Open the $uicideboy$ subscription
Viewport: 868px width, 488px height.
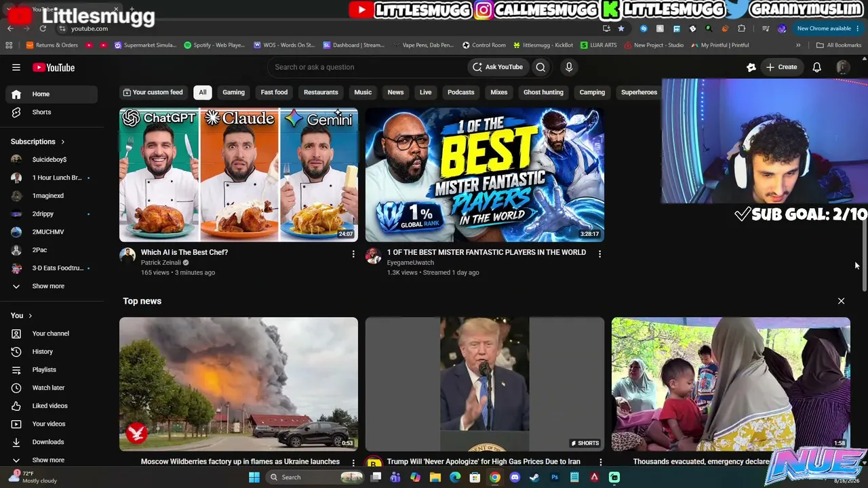coord(49,159)
